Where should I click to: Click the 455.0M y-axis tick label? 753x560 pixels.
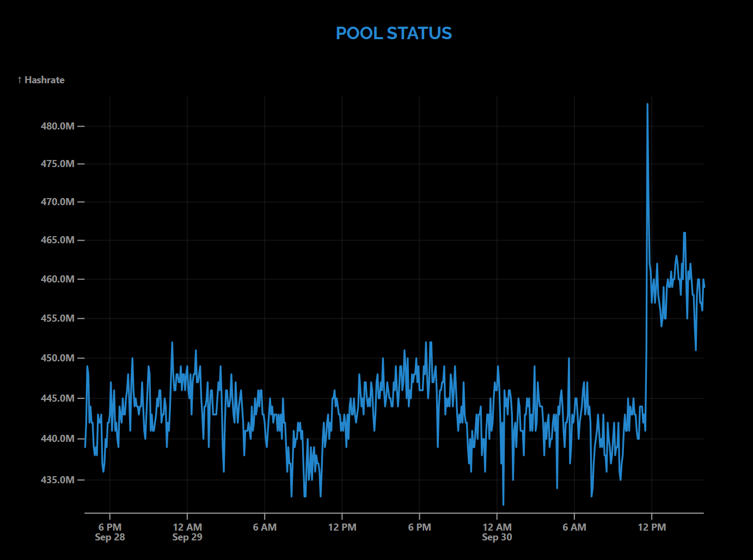click(x=57, y=318)
